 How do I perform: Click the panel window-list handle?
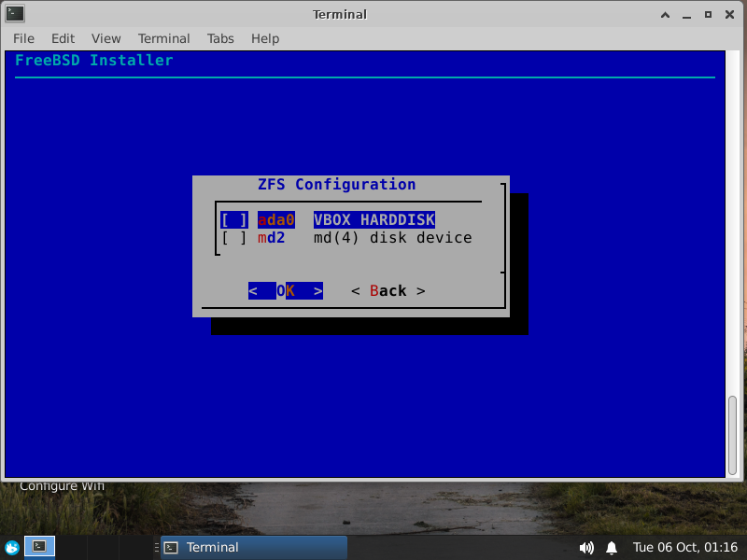[x=156, y=548]
